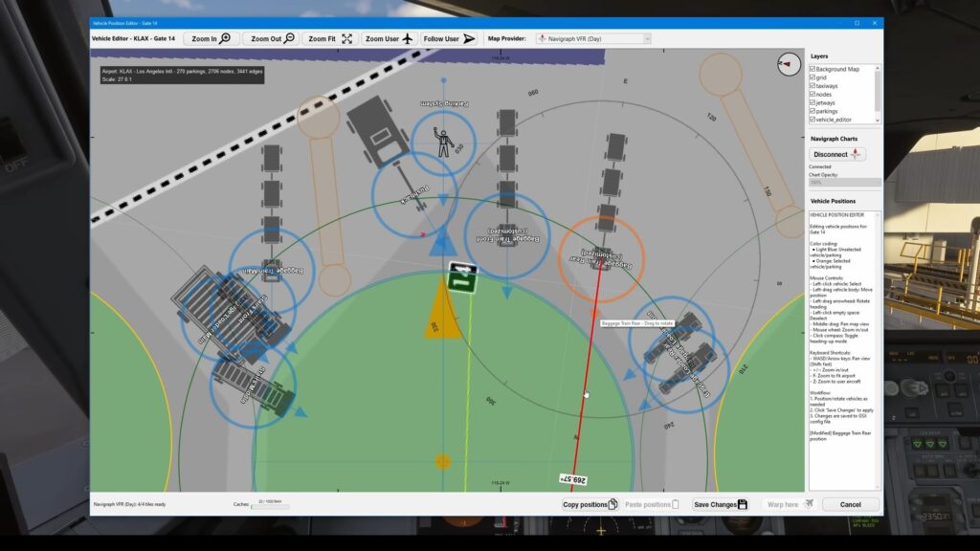
Task: Click the compass in the map corner
Action: pos(790,64)
